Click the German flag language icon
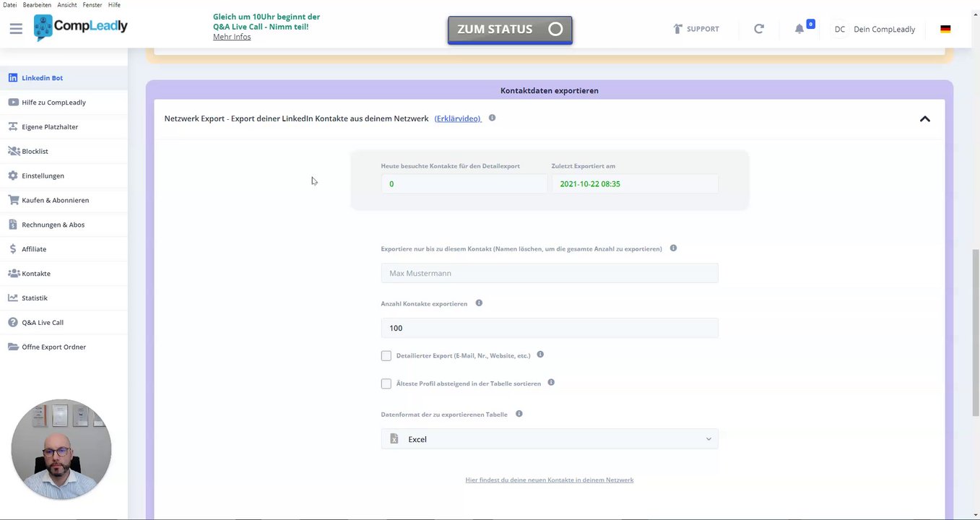980x520 pixels. 945,29
